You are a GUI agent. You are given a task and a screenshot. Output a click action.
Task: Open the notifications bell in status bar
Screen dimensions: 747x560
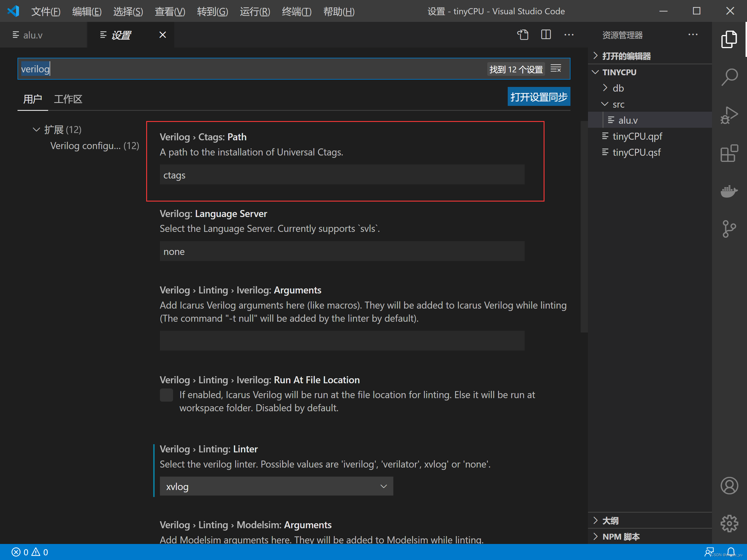point(732,552)
